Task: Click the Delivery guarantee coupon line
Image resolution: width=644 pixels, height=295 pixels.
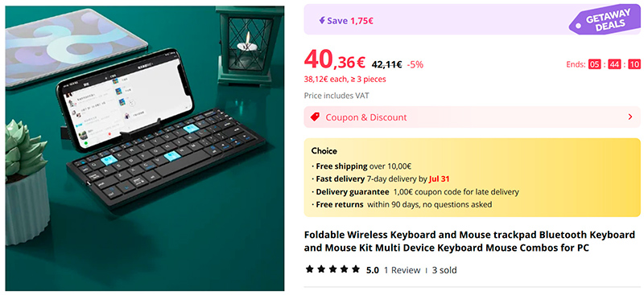Action: [x=415, y=191]
